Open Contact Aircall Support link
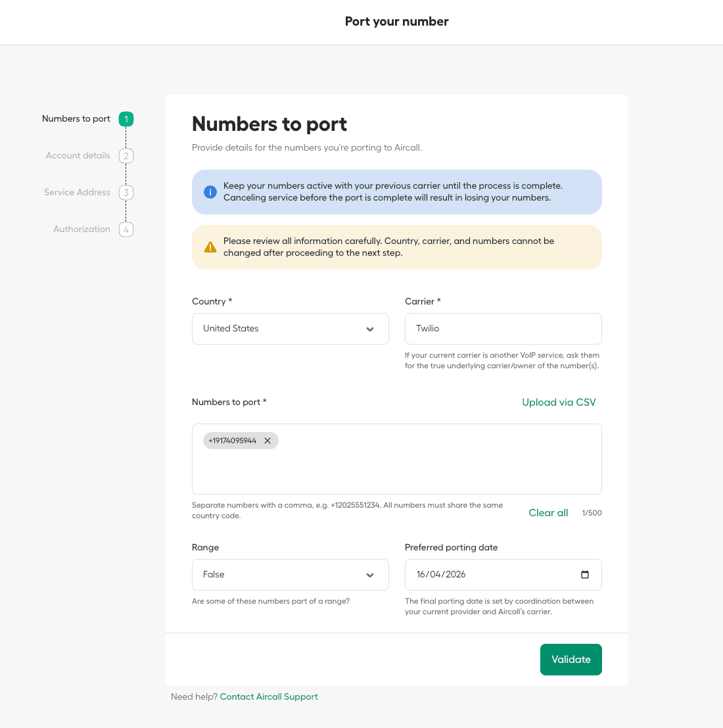Image resolution: width=723 pixels, height=728 pixels. point(269,697)
